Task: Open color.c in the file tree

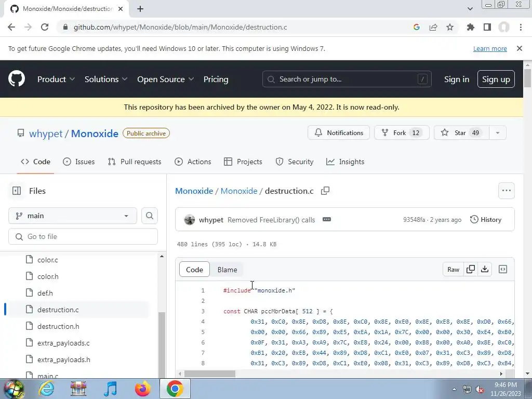Action: pos(47,260)
